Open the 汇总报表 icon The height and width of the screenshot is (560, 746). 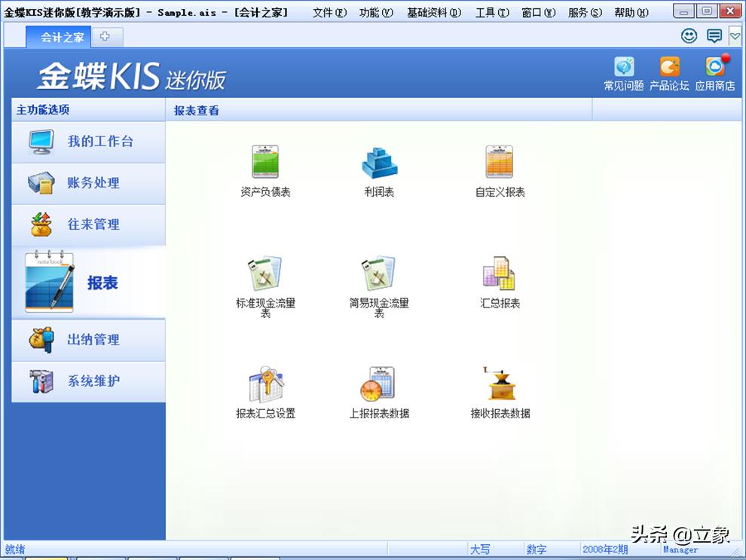click(498, 275)
